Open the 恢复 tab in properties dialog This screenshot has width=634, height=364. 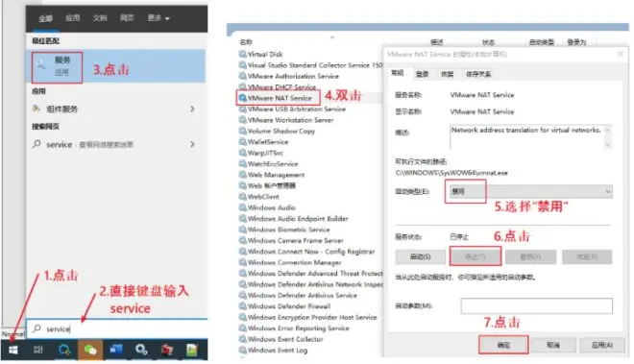tap(448, 74)
